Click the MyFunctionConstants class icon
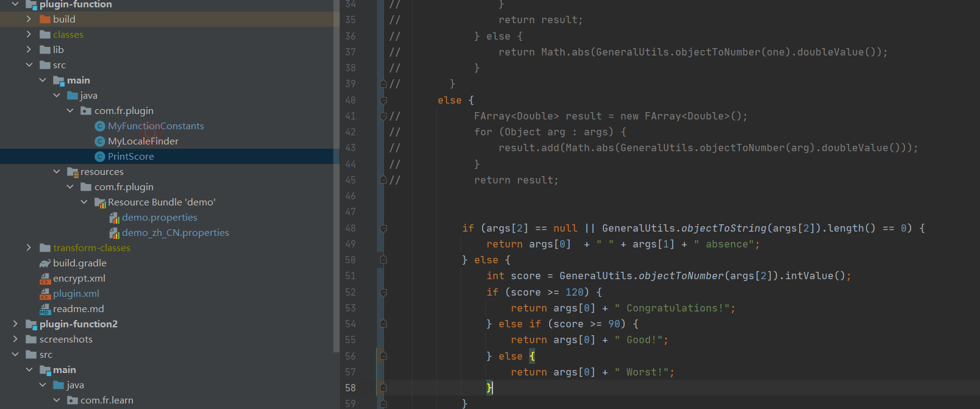The image size is (980, 409). tap(100, 126)
